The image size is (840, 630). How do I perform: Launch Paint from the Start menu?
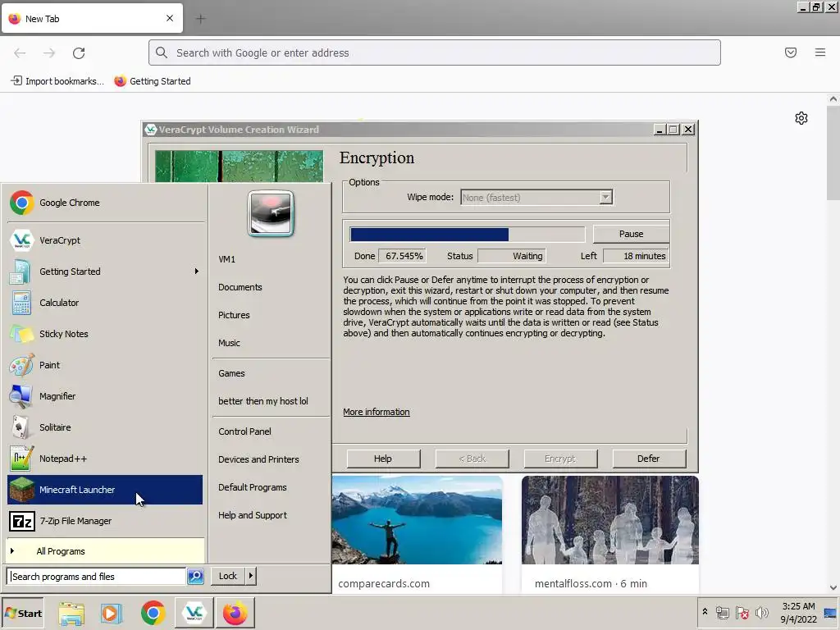tap(105, 365)
